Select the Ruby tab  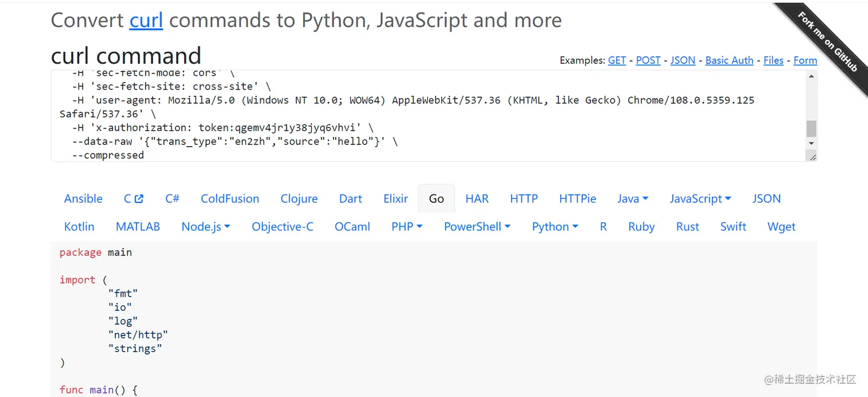click(641, 227)
